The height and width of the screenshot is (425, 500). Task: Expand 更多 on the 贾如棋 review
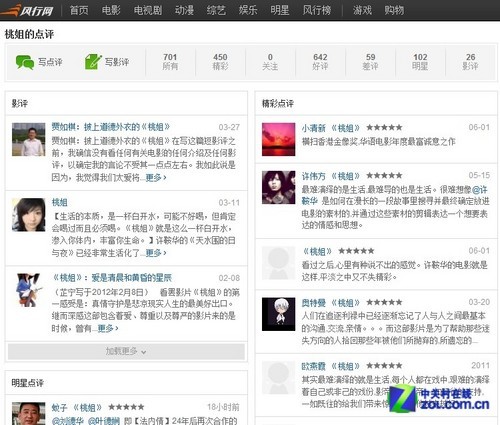[155, 178]
